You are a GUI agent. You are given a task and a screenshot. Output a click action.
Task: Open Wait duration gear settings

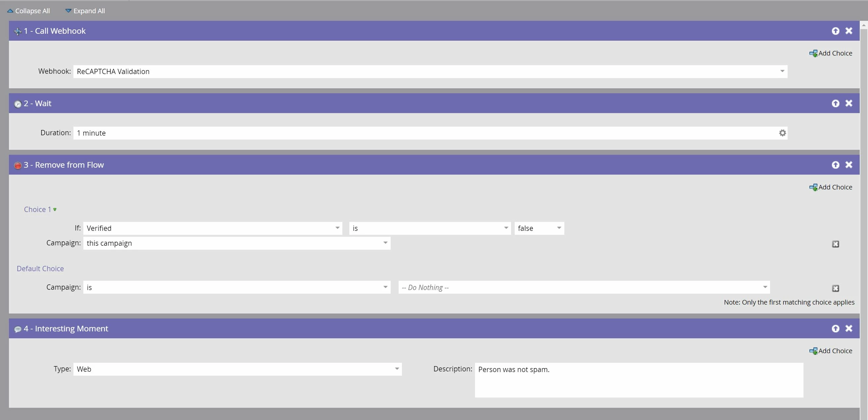coord(782,133)
